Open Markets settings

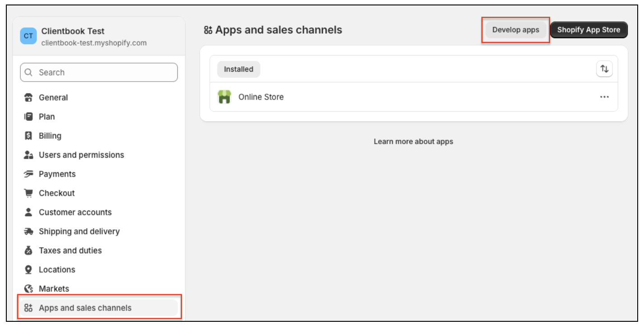point(98,289)
